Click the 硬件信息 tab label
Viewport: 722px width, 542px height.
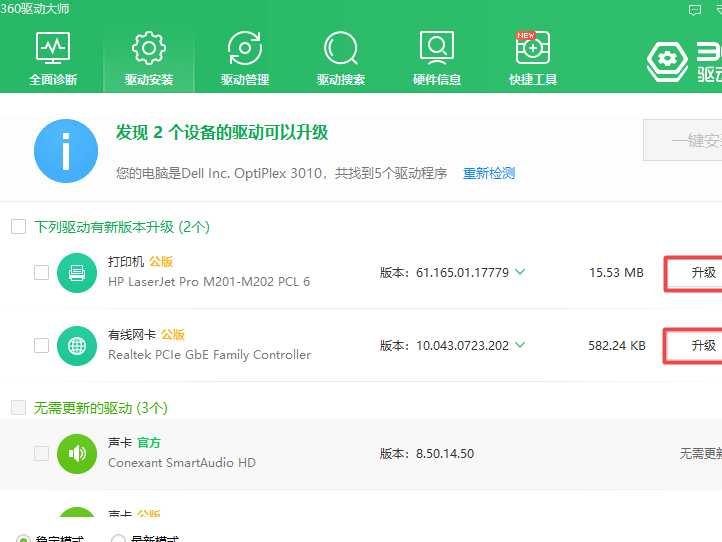point(437,80)
